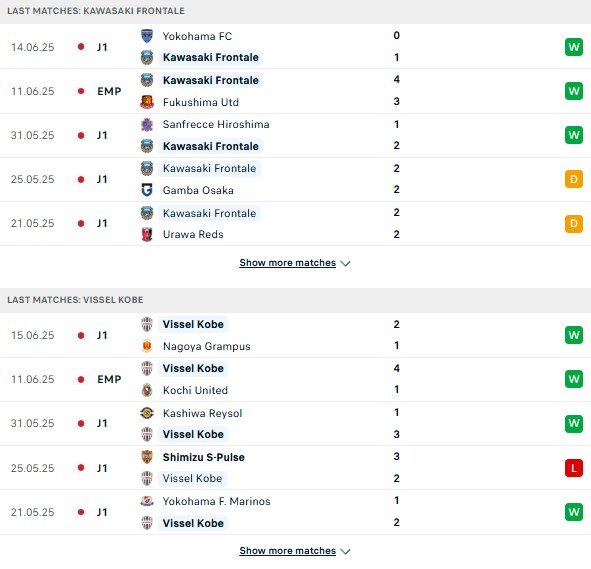Click the D badge for Gamba Osaka match

tap(574, 179)
